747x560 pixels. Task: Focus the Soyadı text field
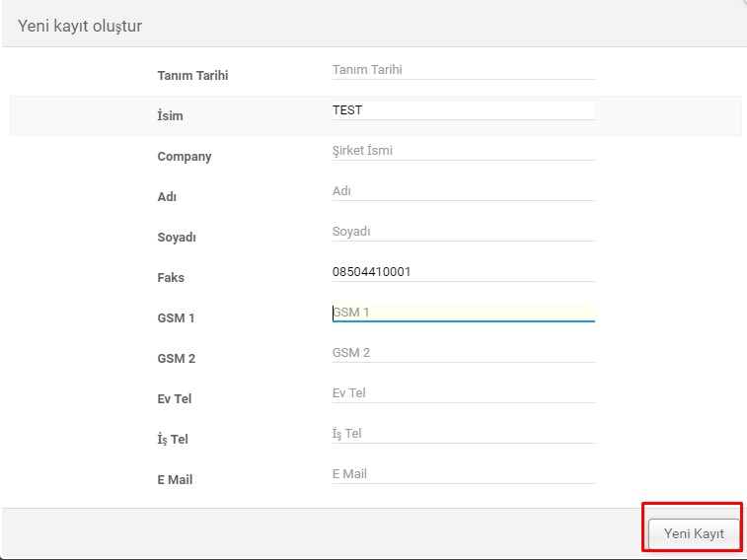[x=463, y=232]
